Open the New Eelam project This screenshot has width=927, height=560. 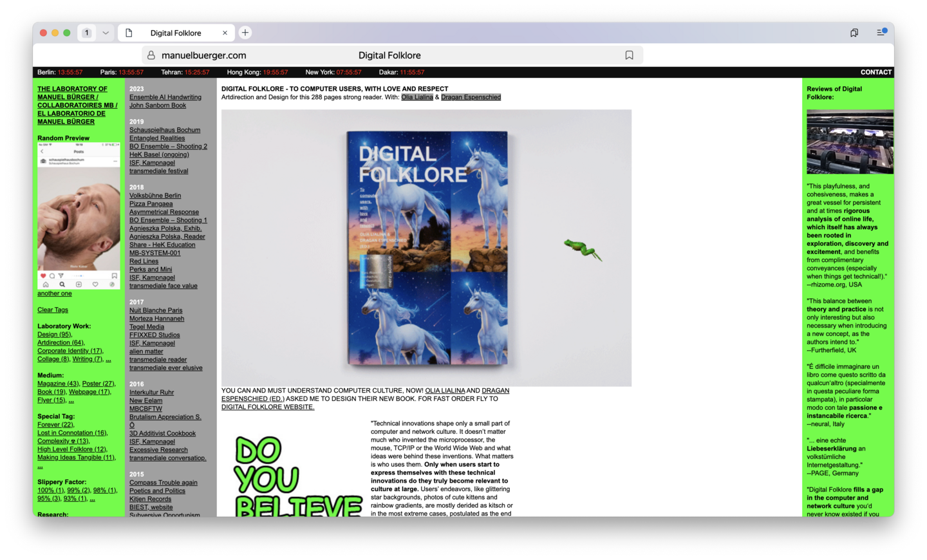click(146, 401)
